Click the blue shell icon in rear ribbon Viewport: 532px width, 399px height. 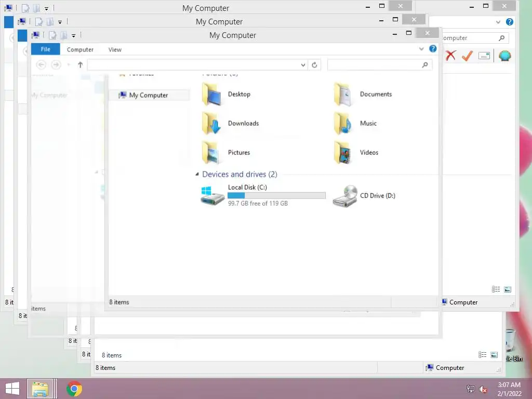click(x=505, y=56)
